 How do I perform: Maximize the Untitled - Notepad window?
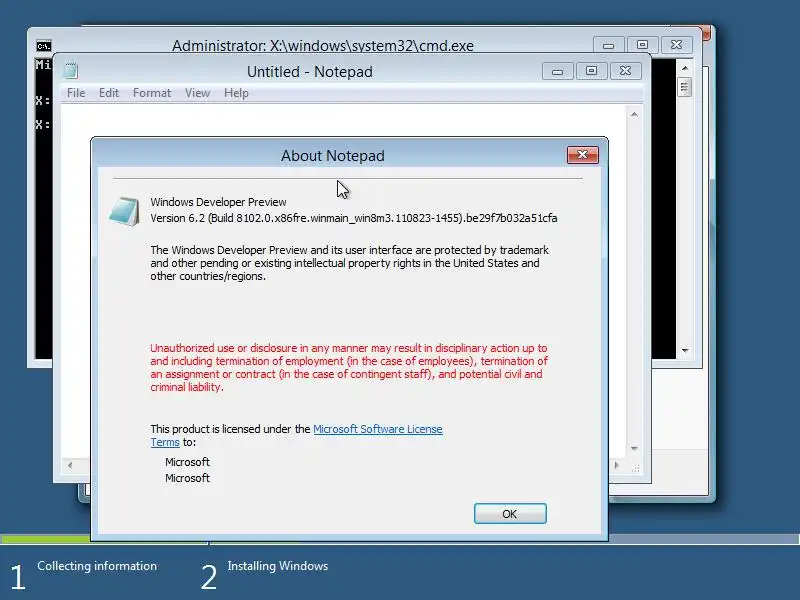tap(591, 71)
